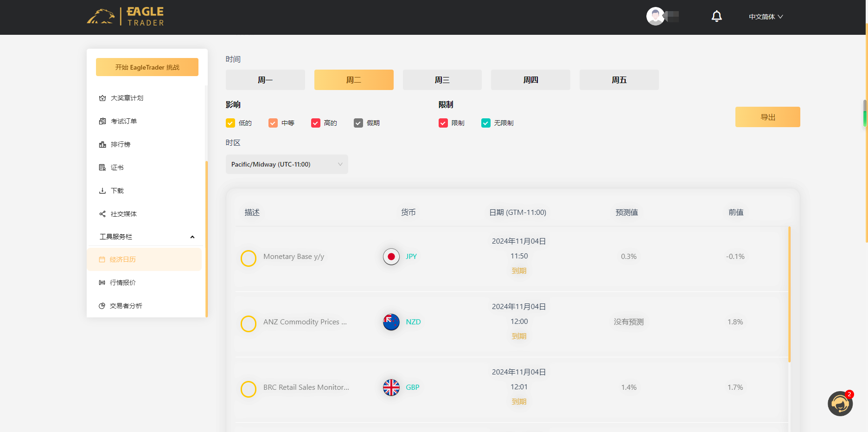Switch to the 周四 day tab
Viewport: 868px width, 432px height.
[x=530, y=79]
